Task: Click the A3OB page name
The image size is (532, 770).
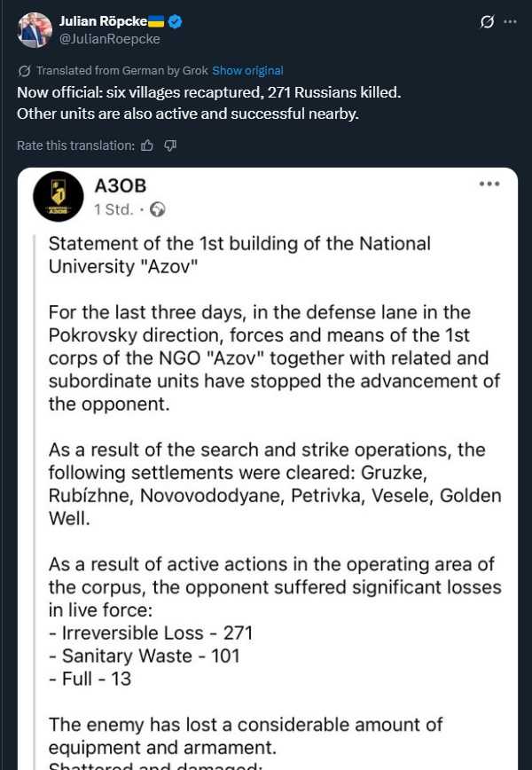Action: click(120, 185)
